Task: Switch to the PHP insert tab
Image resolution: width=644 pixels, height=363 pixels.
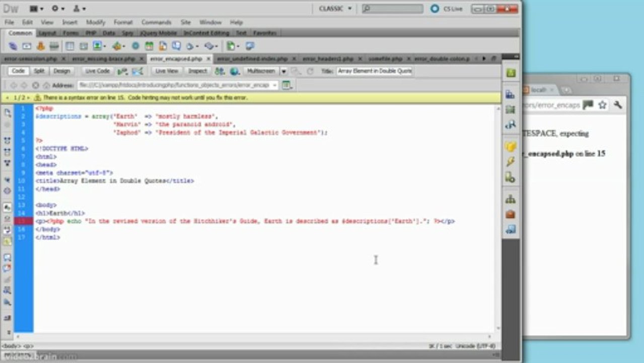Action: click(91, 33)
